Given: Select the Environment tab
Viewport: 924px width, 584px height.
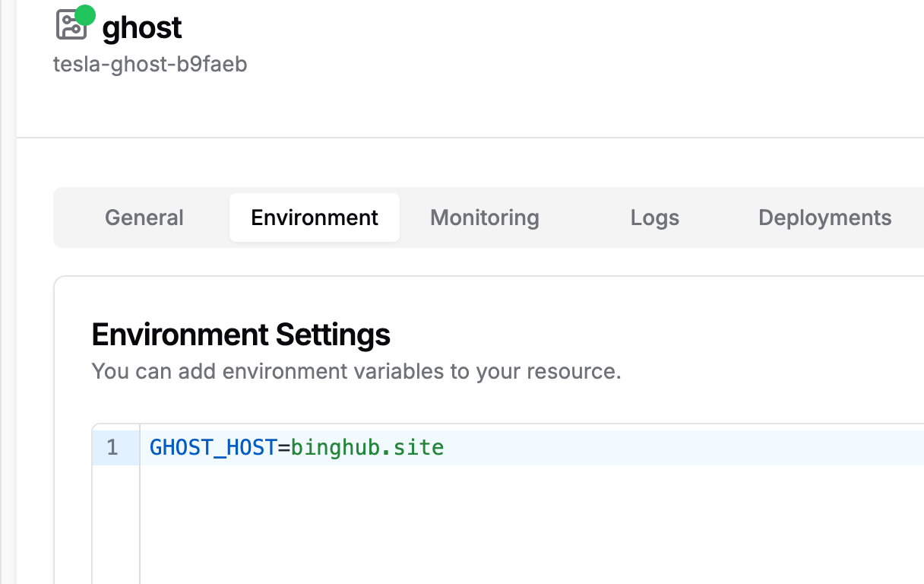Looking at the screenshot, I should pos(315,217).
